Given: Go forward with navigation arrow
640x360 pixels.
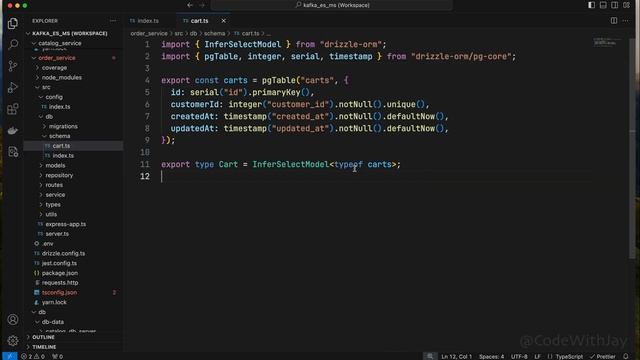Looking at the screenshot, I should [x=202, y=5].
